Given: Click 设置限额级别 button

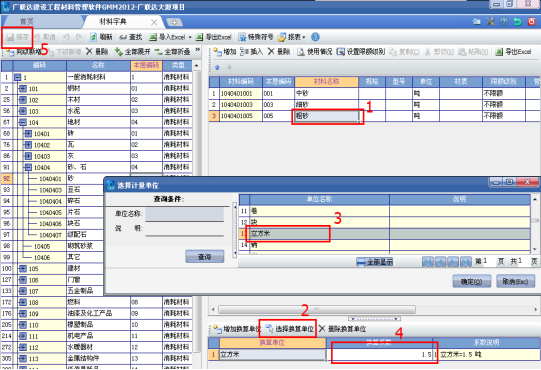Looking at the screenshot, I should click(361, 52).
